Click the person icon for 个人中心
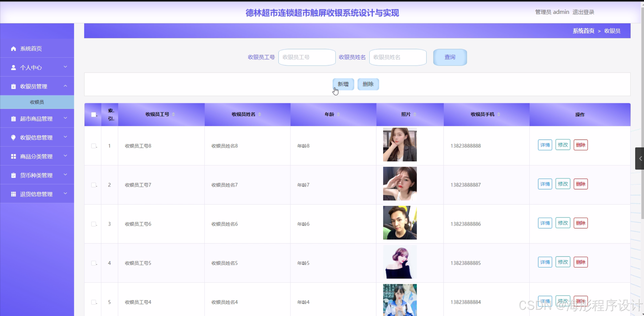Screen dimensions: 644x316 coord(13,68)
